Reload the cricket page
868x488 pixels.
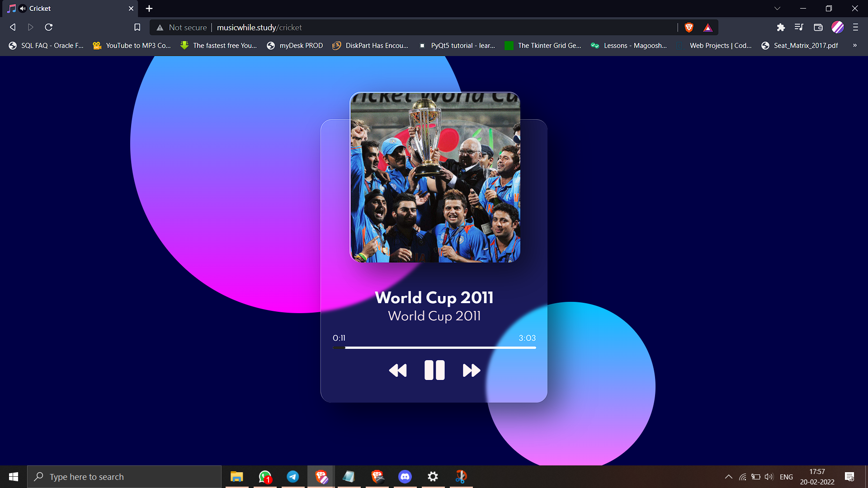(x=49, y=28)
